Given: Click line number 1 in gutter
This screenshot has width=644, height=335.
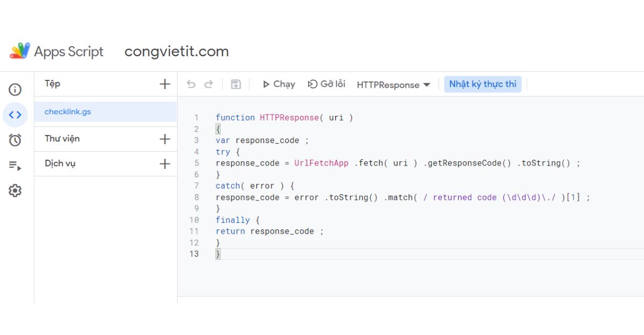Looking at the screenshot, I should click(x=196, y=117).
